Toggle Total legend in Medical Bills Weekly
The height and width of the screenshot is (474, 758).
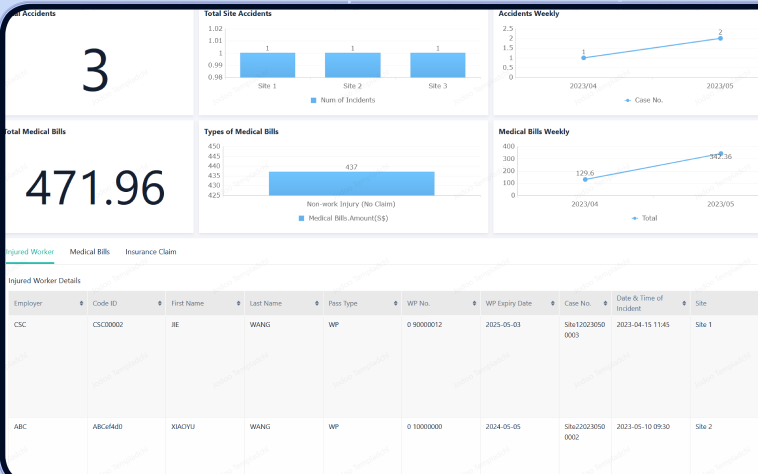pos(635,218)
